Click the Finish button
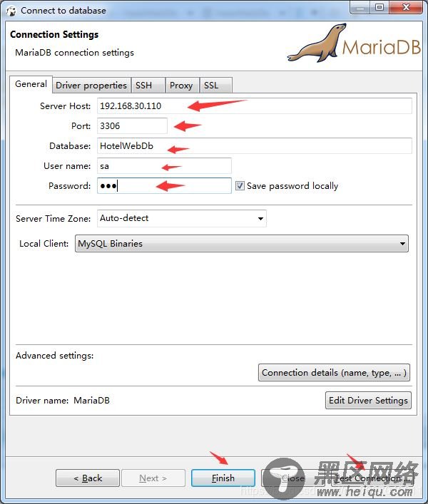 (223, 478)
